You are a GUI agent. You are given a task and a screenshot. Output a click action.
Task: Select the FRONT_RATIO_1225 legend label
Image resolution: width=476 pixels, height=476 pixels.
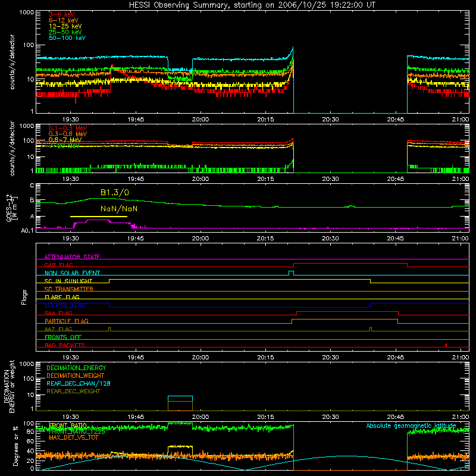pos(77,431)
